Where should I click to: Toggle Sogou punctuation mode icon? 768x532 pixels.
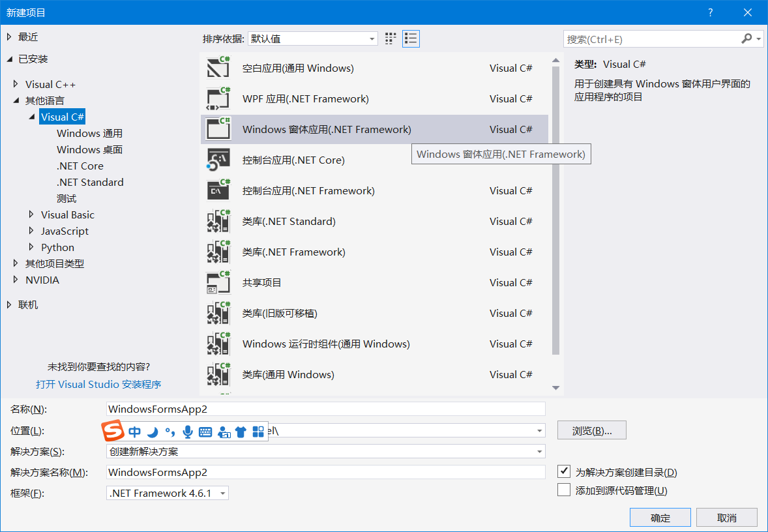coord(170,432)
